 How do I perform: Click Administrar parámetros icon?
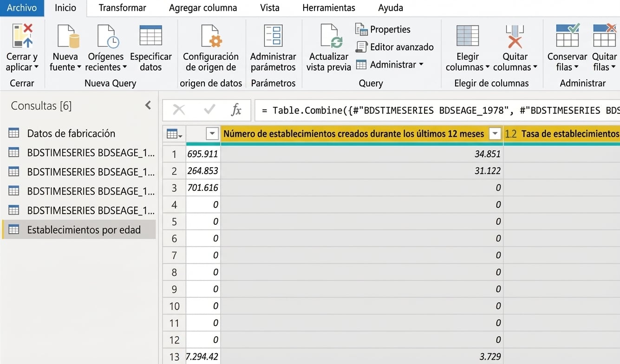[x=273, y=36]
